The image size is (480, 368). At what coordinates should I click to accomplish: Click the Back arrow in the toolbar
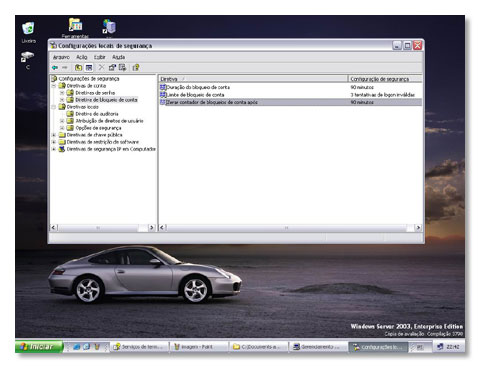point(55,68)
